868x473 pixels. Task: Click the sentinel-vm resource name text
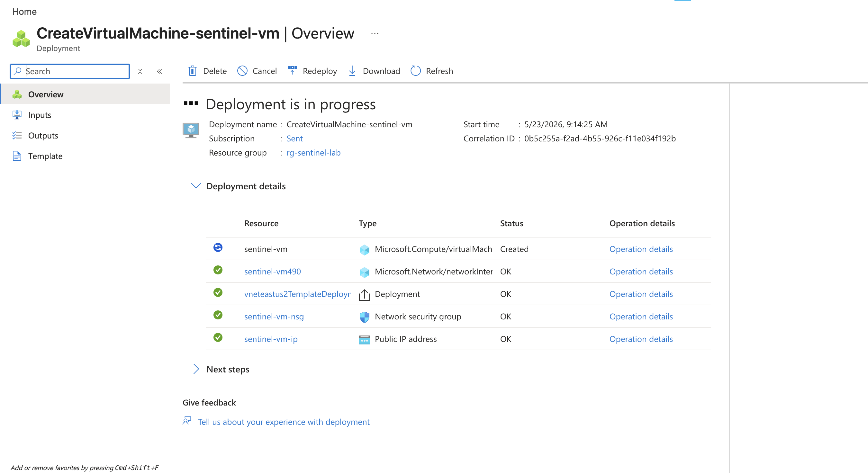point(266,249)
